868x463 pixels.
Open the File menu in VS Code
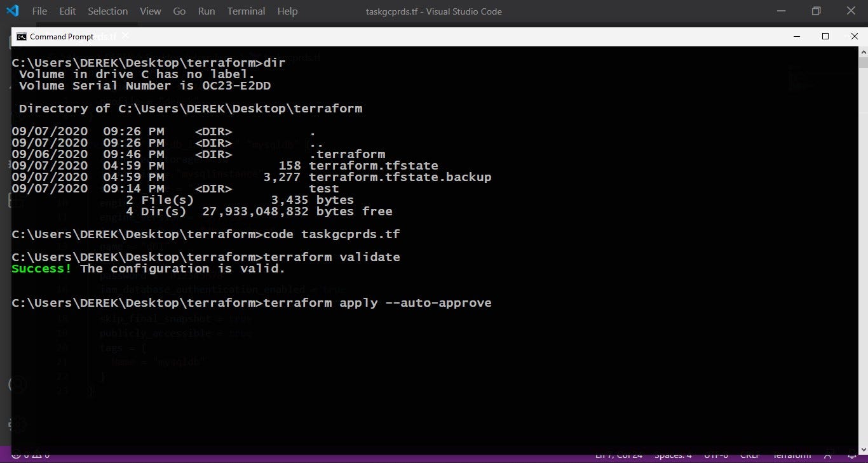(x=39, y=11)
